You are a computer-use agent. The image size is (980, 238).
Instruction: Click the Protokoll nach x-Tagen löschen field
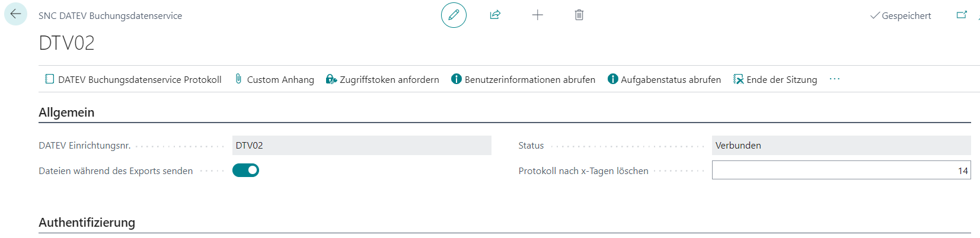(x=841, y=171)
